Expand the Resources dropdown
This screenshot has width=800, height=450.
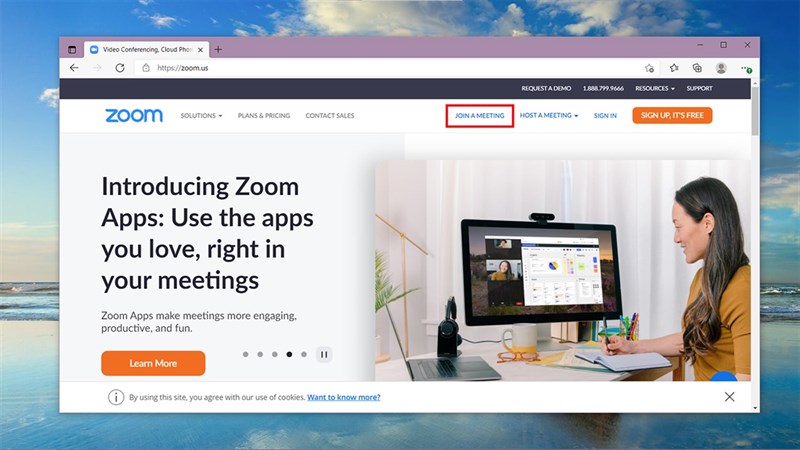click(x=655, y=88)
